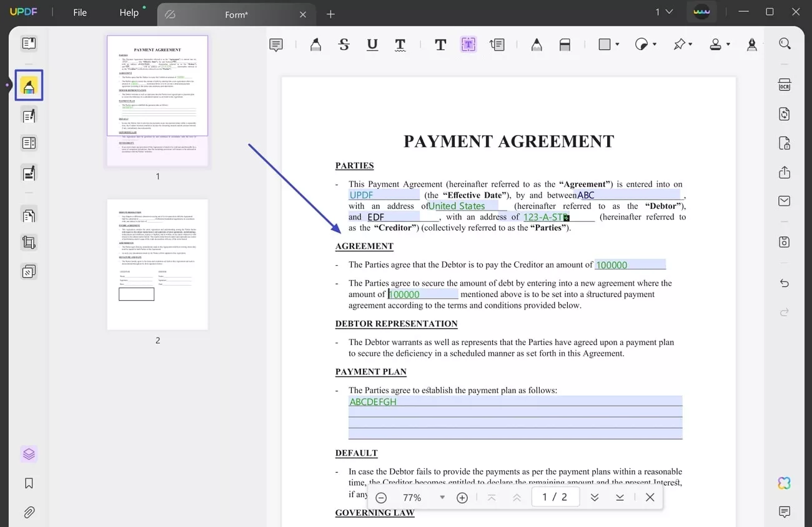Select the Underline tool
The image size is (812, 527).
click(372, 44)
